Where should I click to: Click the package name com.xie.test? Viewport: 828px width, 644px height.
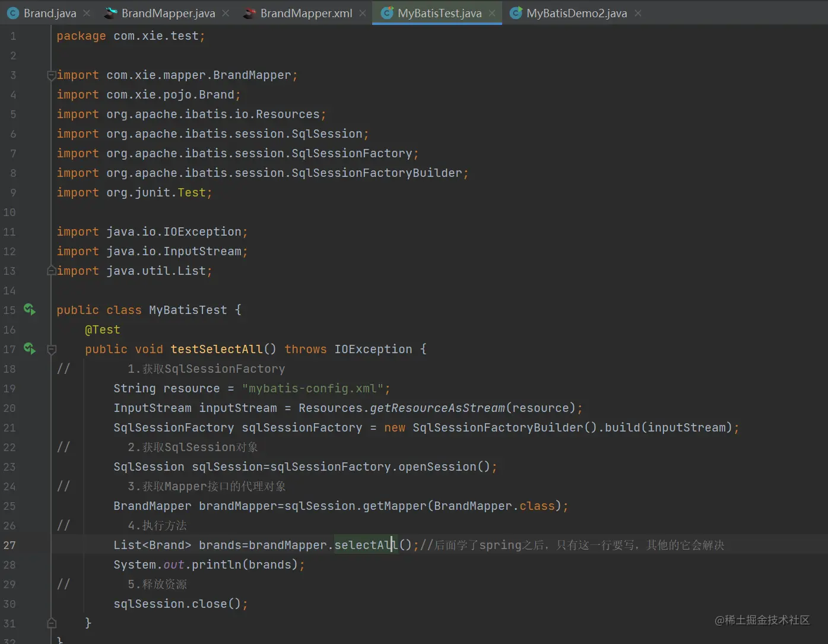pyautogui.click(x=156, y=36)
